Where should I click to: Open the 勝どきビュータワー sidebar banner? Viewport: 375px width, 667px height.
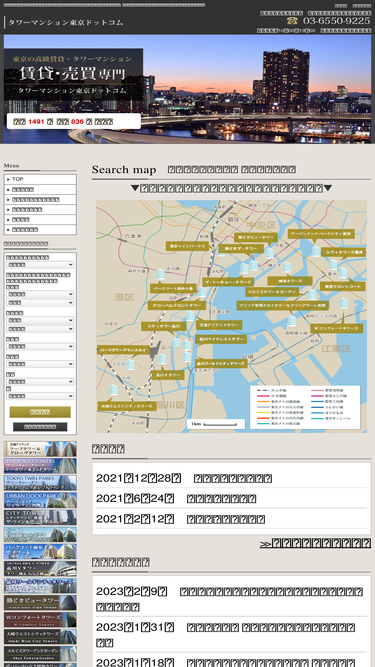point(40,603)
